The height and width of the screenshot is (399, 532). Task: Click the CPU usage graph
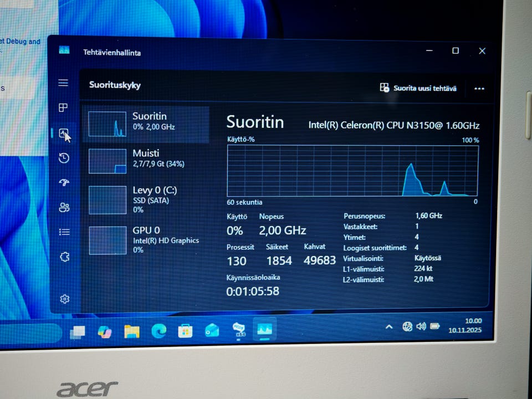352,171
